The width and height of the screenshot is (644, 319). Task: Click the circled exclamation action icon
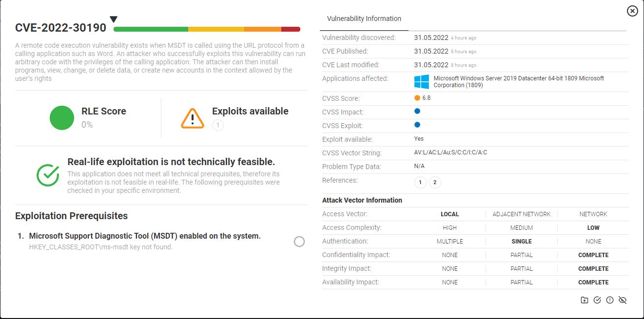(x=609, y=300)
